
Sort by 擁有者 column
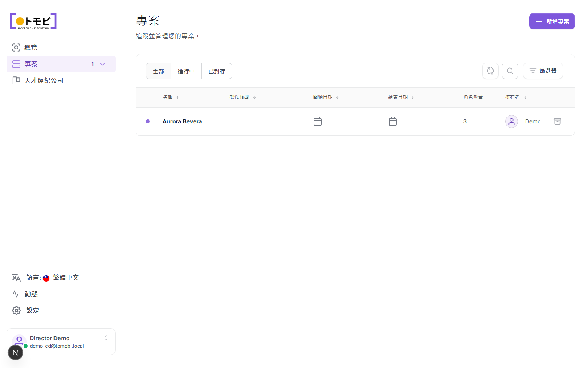[x=516, y=97]
